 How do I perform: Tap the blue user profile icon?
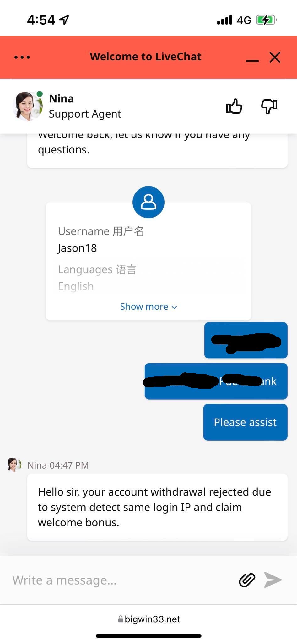pyautogui.click(x=148, y=202)
